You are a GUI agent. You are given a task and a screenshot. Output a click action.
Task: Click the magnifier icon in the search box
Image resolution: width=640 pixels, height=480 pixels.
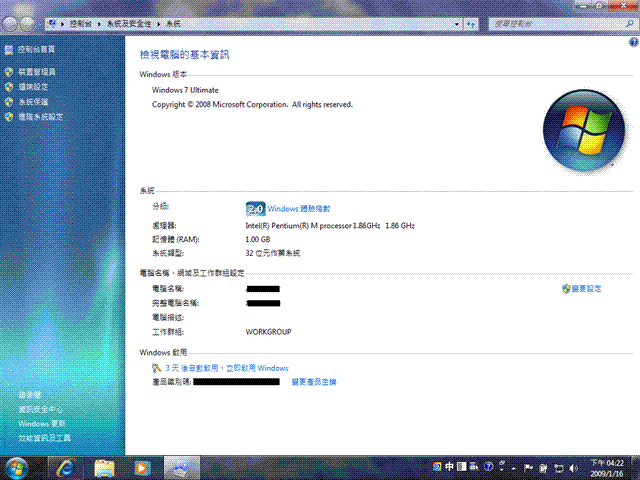[x=630, y=24]
